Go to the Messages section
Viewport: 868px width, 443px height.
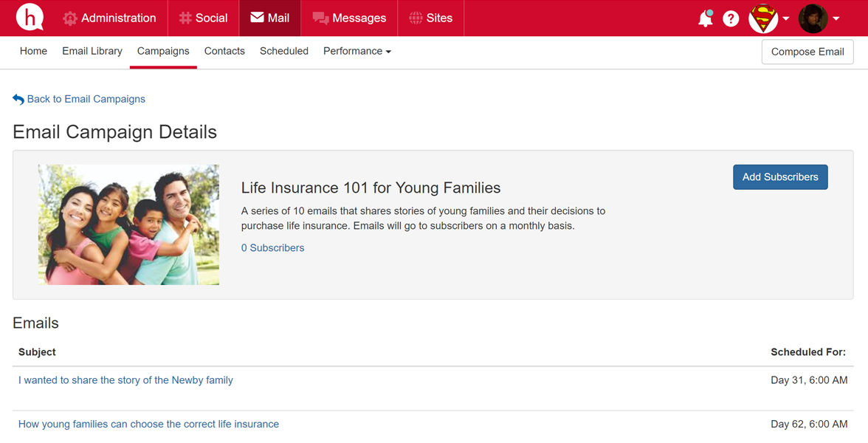pos(349,18)
